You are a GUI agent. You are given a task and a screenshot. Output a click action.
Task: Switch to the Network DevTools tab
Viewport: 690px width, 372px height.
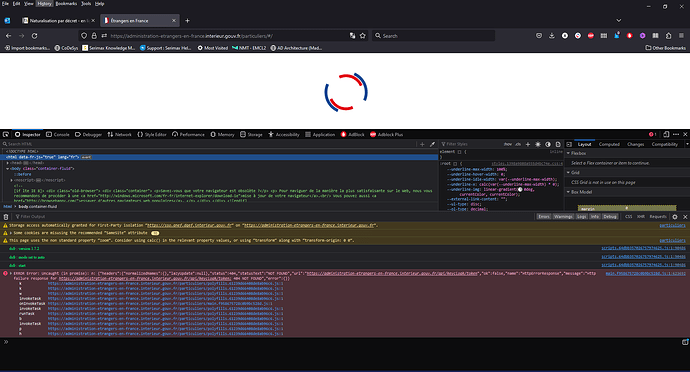tap(119, 135)
